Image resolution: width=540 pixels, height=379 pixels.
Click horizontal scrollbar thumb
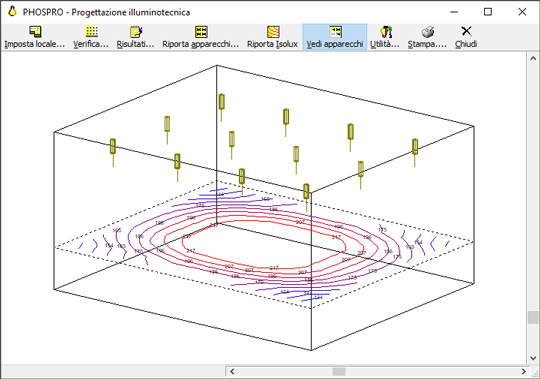click(339, 371)
